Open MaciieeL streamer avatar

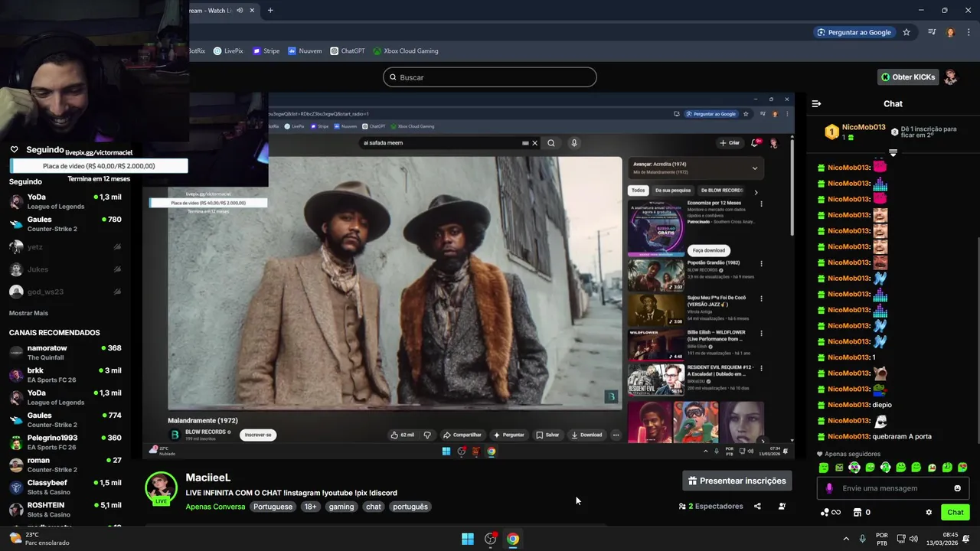click(161, 488)
